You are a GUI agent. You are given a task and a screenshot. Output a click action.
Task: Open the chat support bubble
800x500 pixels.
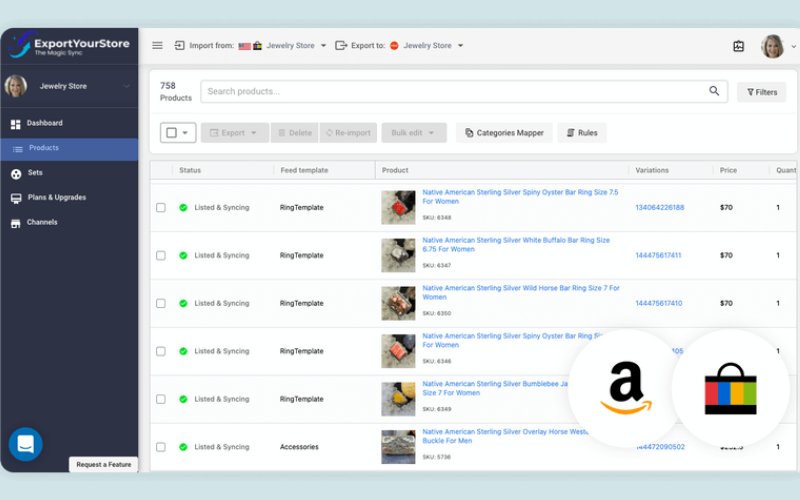26,444
